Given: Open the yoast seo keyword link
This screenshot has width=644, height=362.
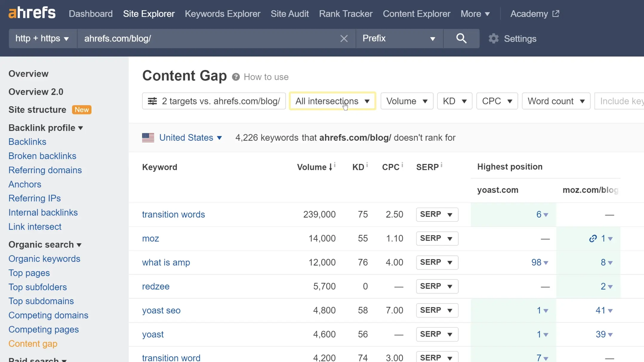Looking at the screenshot, I should click(161, 310).
